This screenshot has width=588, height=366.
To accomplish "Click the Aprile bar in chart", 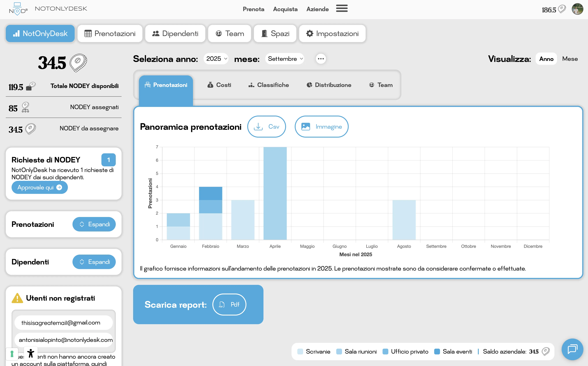I will click(275, 193).
